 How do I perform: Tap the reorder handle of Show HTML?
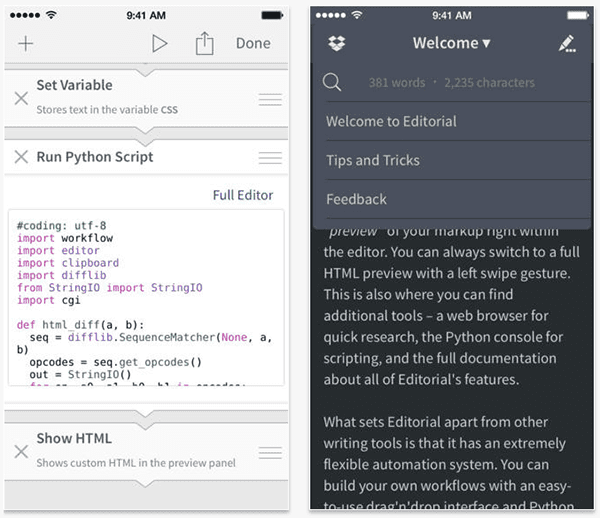click(x=270, y=453)
